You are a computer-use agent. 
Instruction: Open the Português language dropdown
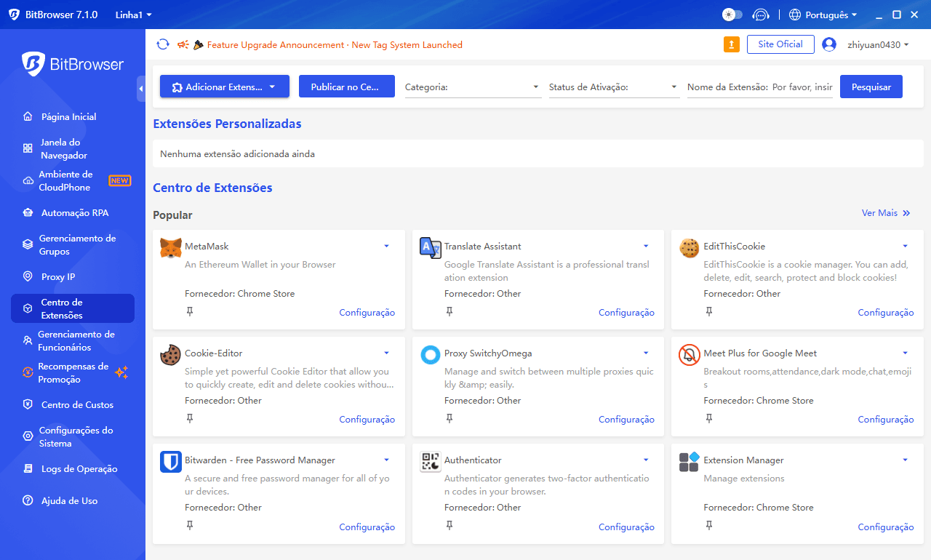coord(822,15)
